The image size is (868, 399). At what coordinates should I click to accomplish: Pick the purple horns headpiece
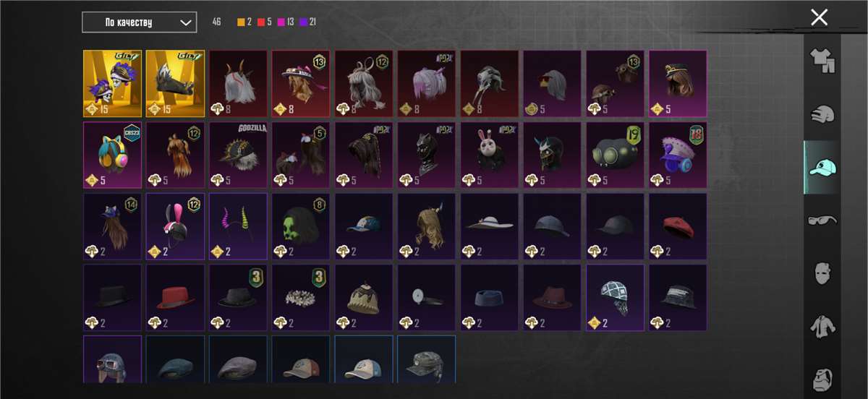point(238,226)
